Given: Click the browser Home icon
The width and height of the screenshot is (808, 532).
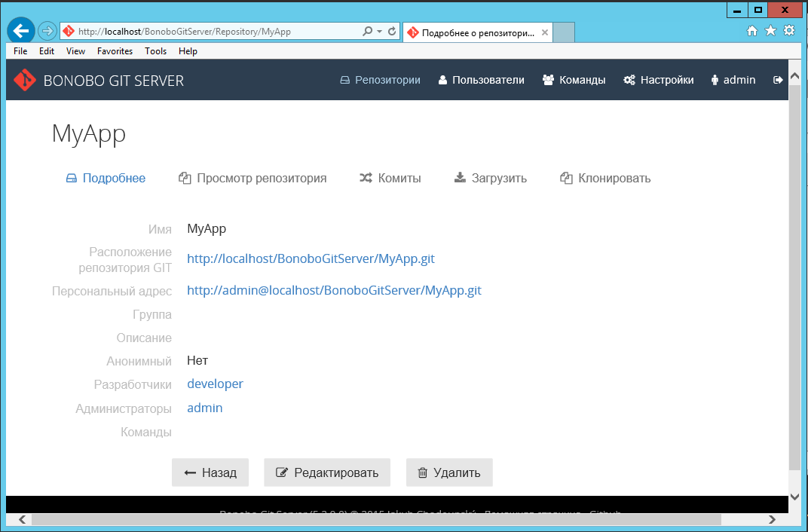Looking at the screenshot, I should tap(752, 31).
